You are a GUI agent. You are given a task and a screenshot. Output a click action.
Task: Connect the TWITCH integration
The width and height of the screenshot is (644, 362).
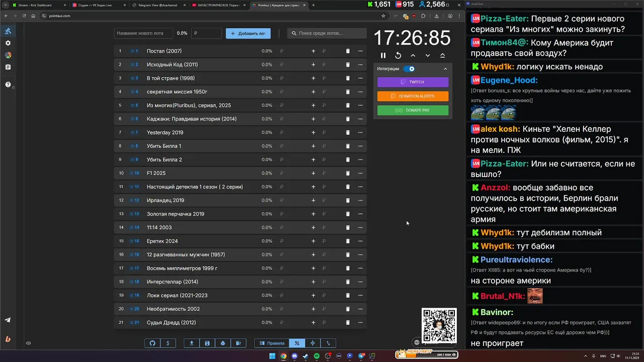tap(413, 82)
